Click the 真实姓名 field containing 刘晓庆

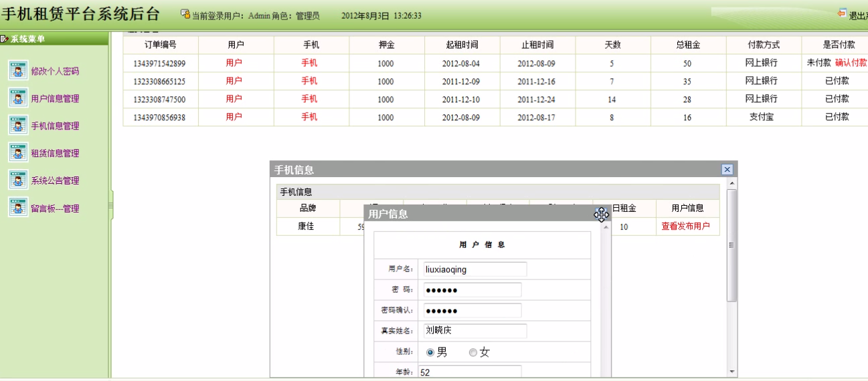474,331
